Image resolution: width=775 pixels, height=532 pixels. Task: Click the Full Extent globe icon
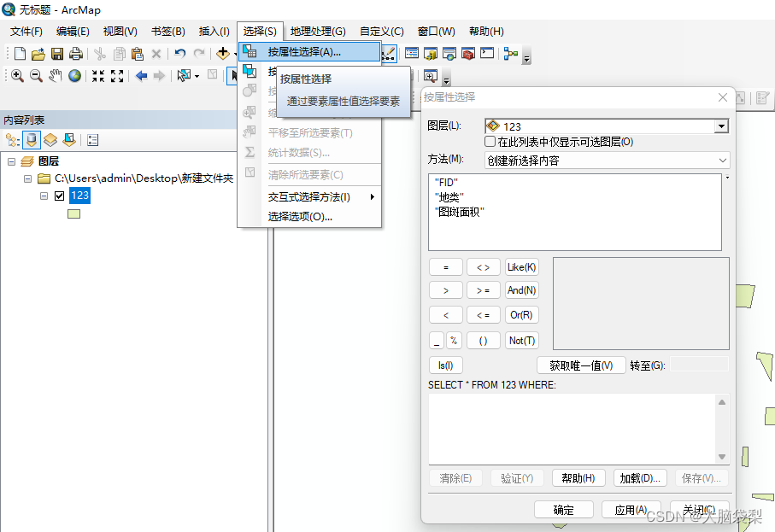tap(74, 76)
